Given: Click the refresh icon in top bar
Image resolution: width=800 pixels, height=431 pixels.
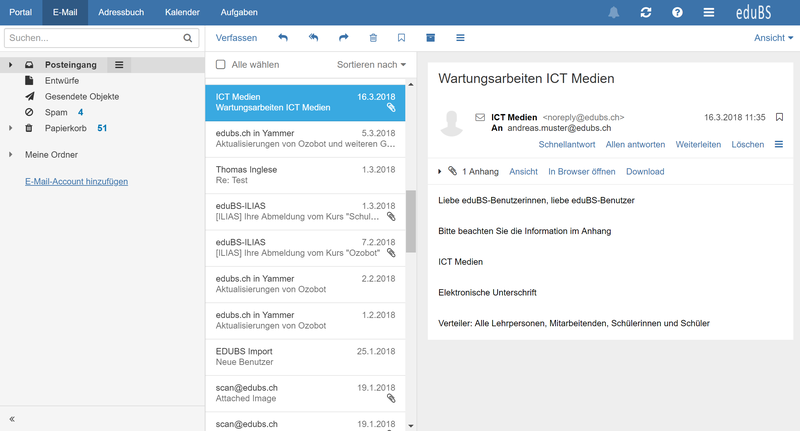Looking at the screenshot, I should [x=646, y=12].
